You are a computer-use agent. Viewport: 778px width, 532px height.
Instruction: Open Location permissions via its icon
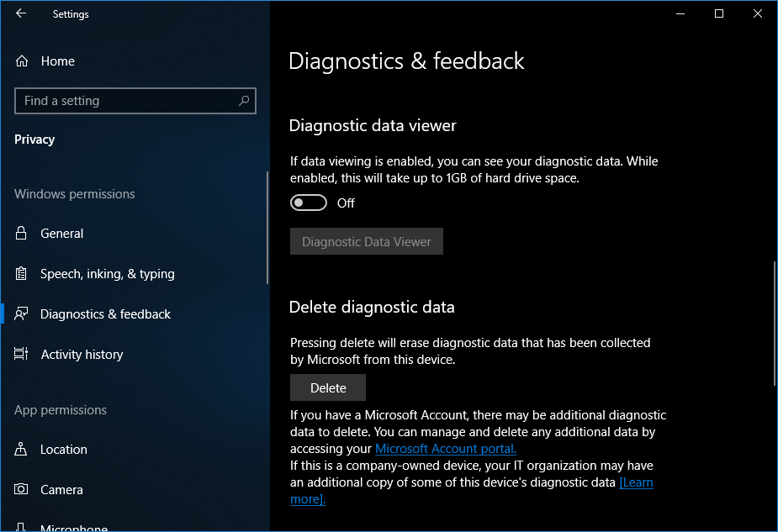(x=22, y=450)
